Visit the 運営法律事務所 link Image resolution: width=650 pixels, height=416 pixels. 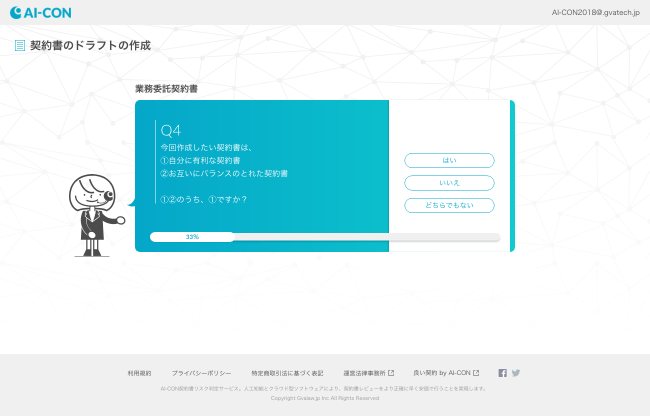364,373
